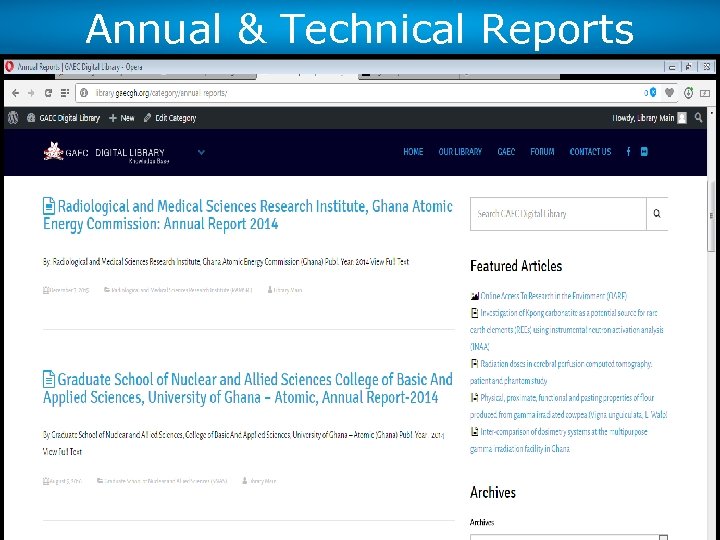Open Investigation of Kpong carbonatite article
Viewport: 720px width, 540px height.
click(567, 330)
